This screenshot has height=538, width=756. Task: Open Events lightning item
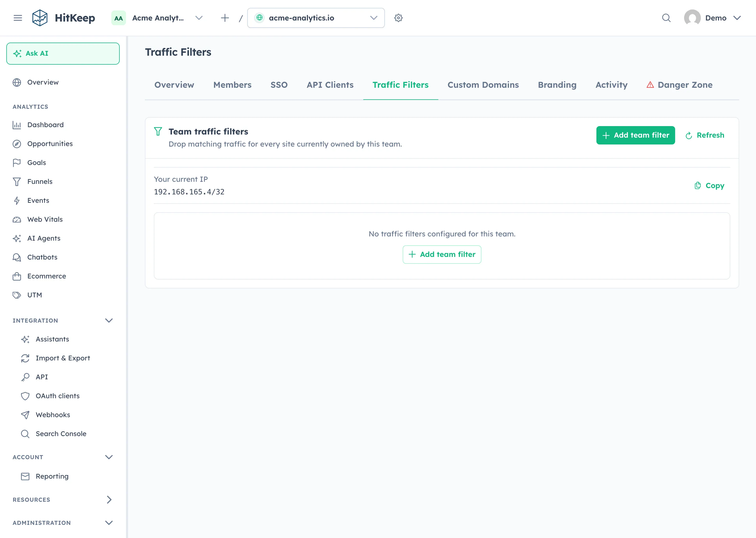pyautogui.click(x=63, y=200)
